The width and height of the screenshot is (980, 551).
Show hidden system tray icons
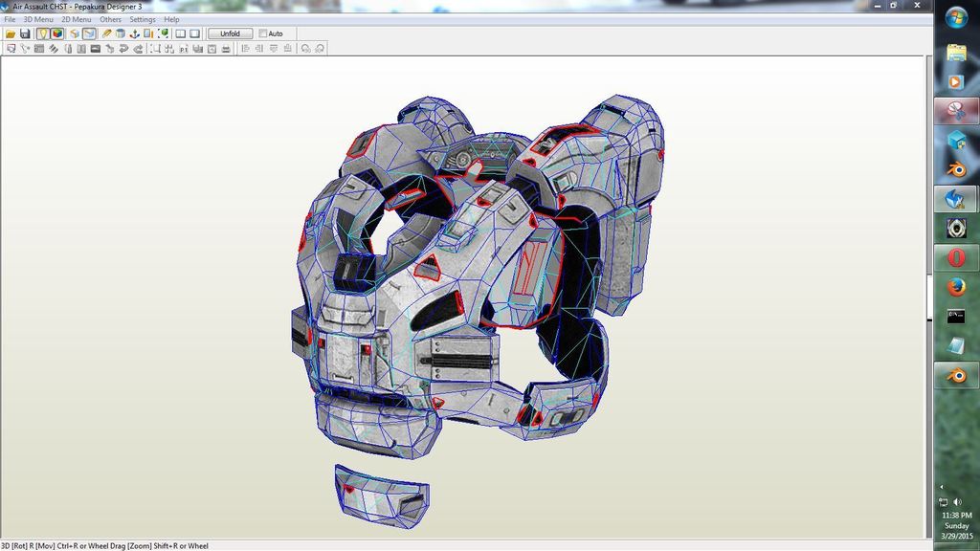(942, 487)
